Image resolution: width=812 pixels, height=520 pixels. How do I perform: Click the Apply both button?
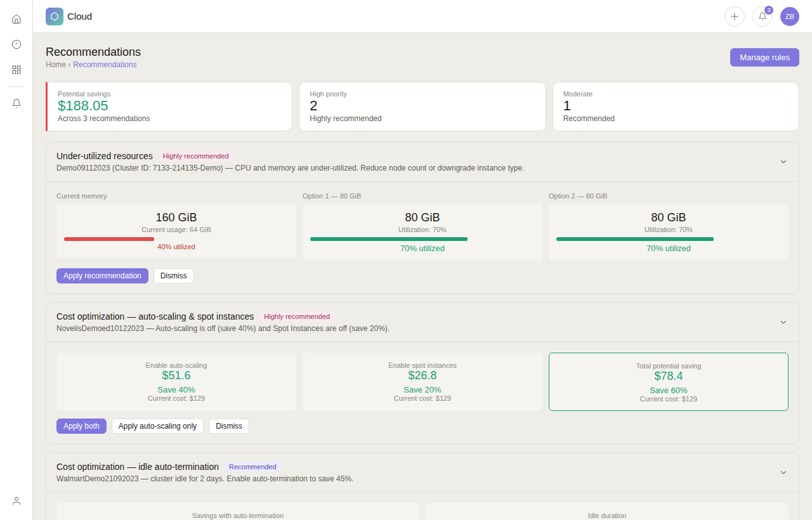tap(81, 426)
